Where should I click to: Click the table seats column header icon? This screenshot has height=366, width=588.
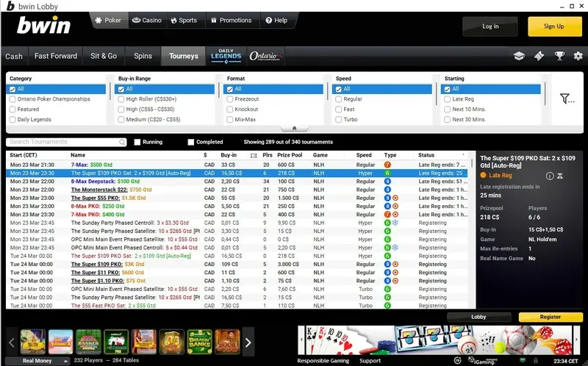[254, 155]
